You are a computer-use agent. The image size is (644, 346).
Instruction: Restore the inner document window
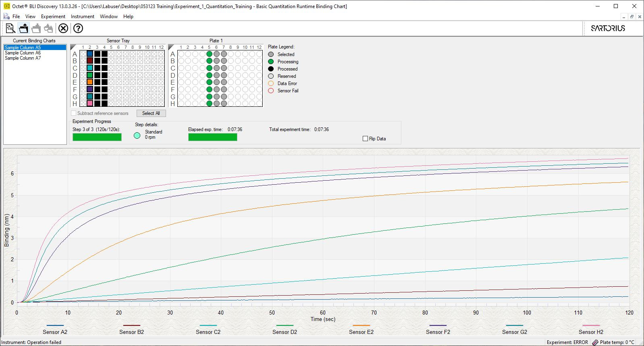pyautogui.click(x=632, y=17)
